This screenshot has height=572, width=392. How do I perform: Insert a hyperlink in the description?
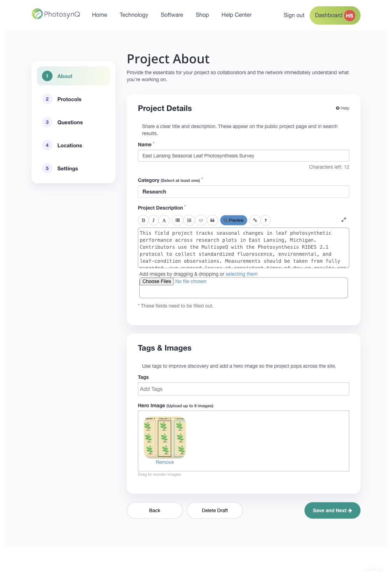(255, 220)
